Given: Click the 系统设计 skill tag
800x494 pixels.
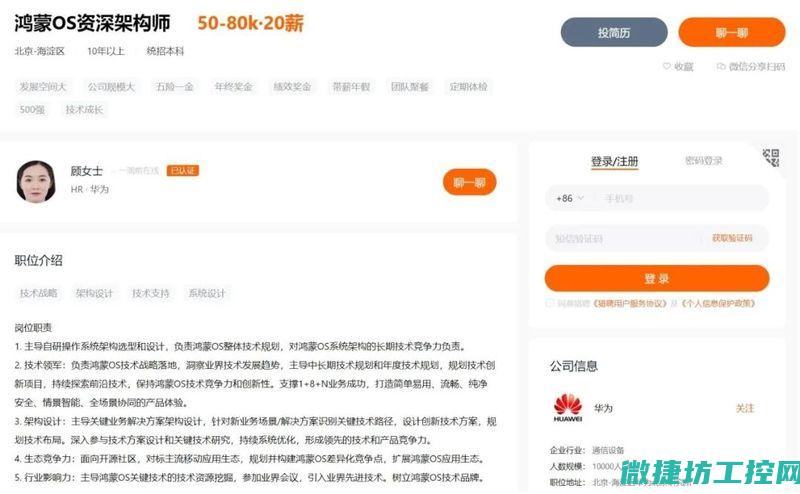Looking at the screenshot, I should click(x=207, y=293).
